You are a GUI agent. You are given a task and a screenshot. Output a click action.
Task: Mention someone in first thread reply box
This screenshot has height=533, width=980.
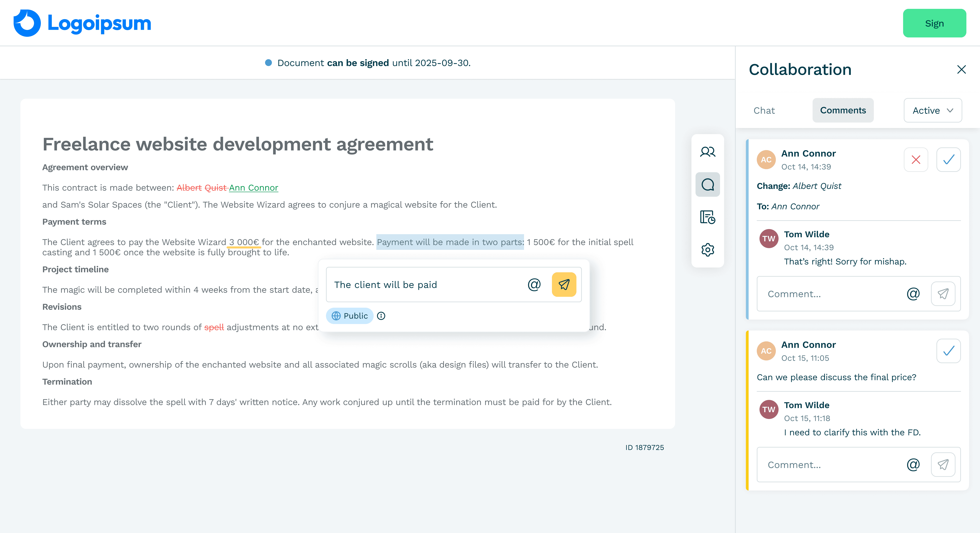point(913,294)
